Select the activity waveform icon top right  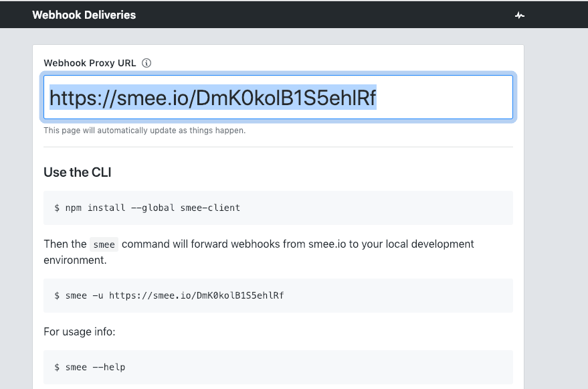tap(519, 14)
